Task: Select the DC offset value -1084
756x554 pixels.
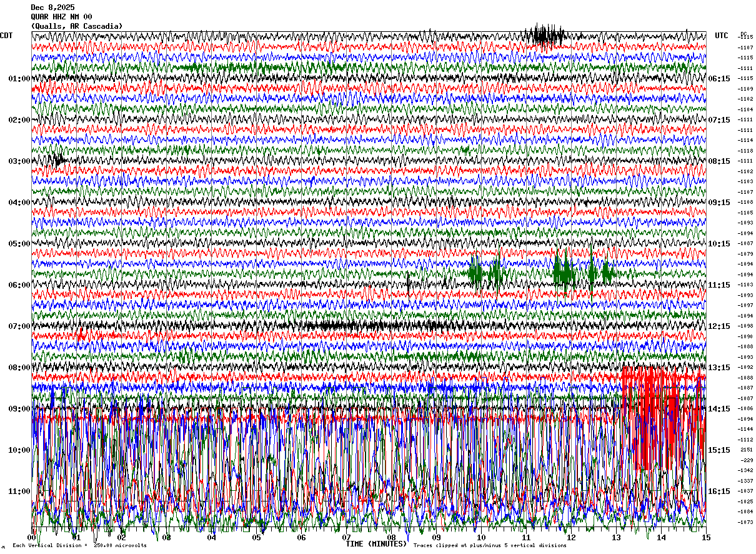Action: pyautogui.click(x=746, y=512)
